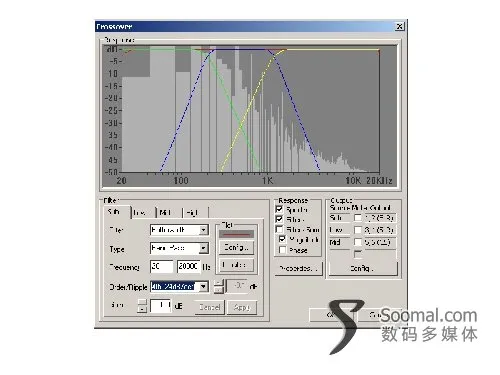The width and height of the screenshot is (500, 375).
Task: Mute the Low output channel checkbox
Action: (358, 230)
